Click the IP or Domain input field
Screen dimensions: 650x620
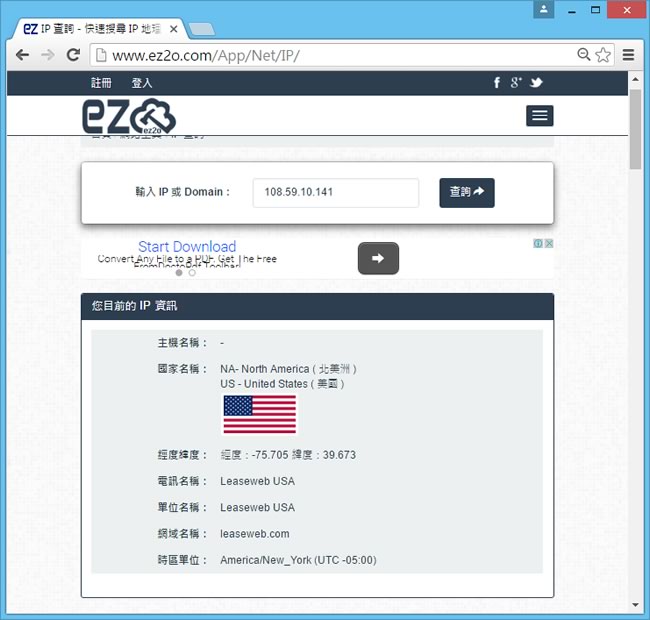336,193
